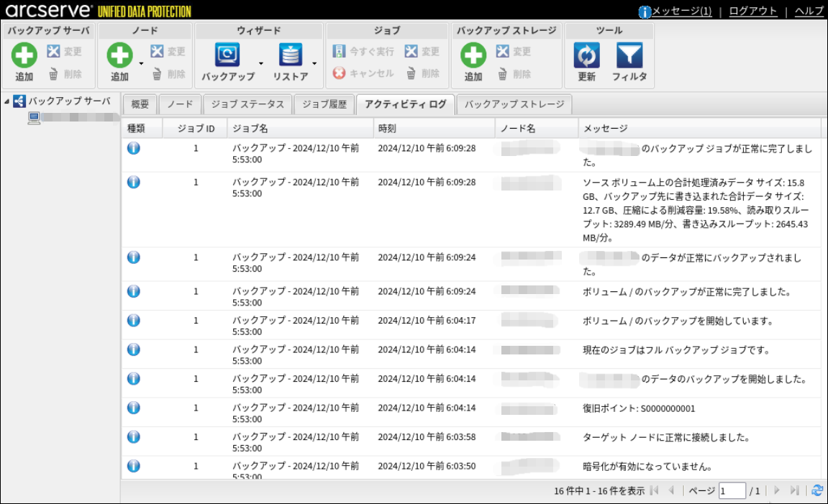Expand the Restore wizard dropdown arrow

[x=314, y=64]
